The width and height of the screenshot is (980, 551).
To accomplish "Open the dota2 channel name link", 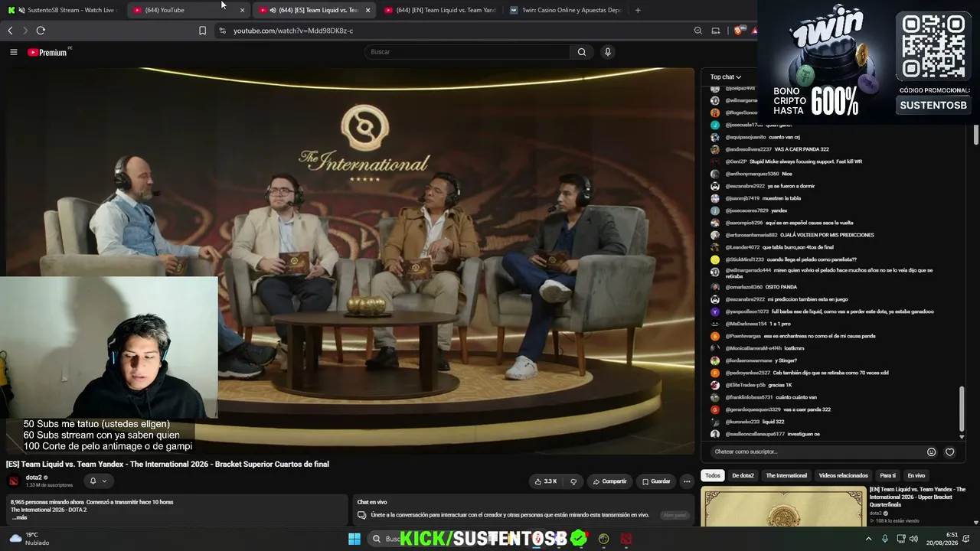I will (34, 478).
